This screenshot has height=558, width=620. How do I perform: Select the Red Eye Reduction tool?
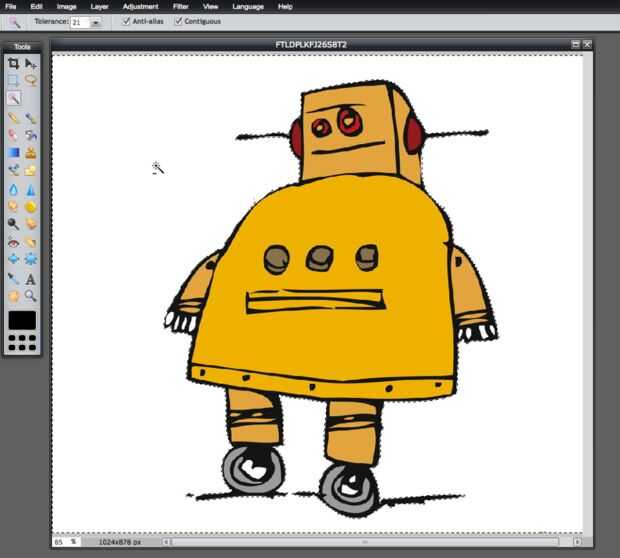pos(13,243)
